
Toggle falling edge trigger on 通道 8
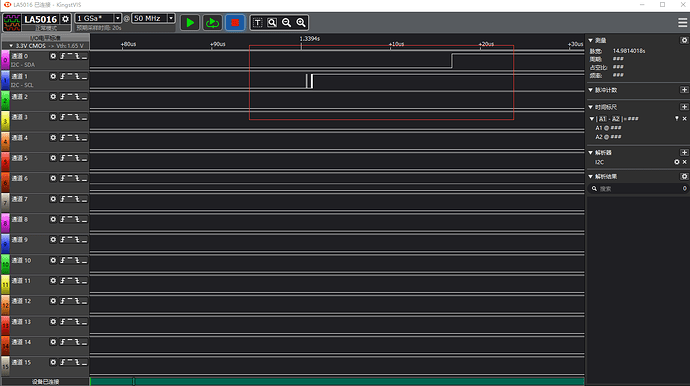[77, 219]
